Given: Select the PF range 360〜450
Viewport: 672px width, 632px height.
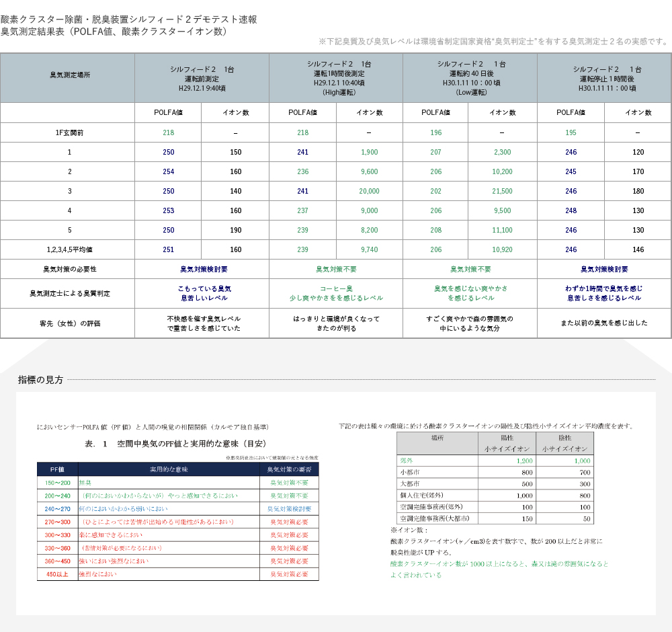Looking at the screenshot, I should [x=57, y=561].
